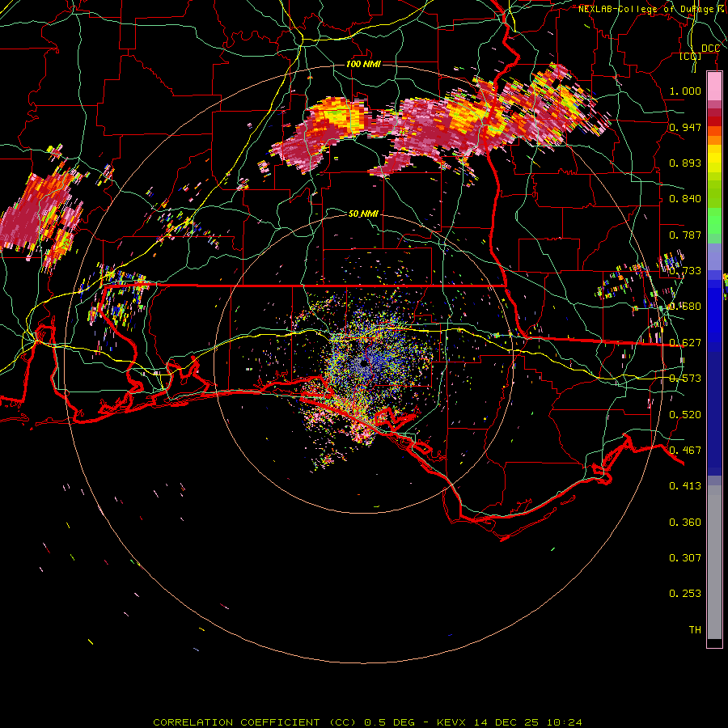Screen dimensions: 728x728
Task: Click the black radar site dot at center
Action: point(365,363)
